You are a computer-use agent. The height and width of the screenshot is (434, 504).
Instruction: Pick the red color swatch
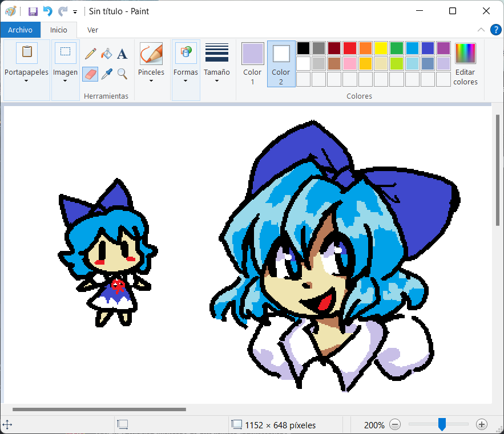pyautogui.click(x=350, y=48)
